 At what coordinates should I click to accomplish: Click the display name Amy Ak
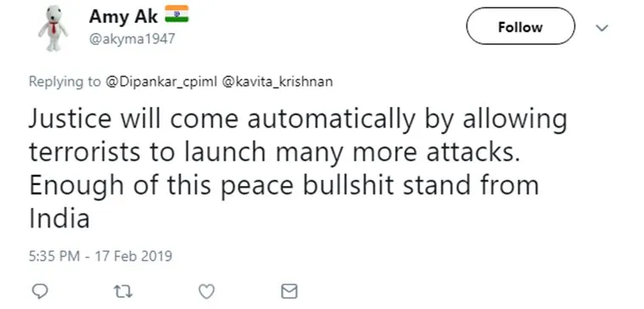coord(124,16)
